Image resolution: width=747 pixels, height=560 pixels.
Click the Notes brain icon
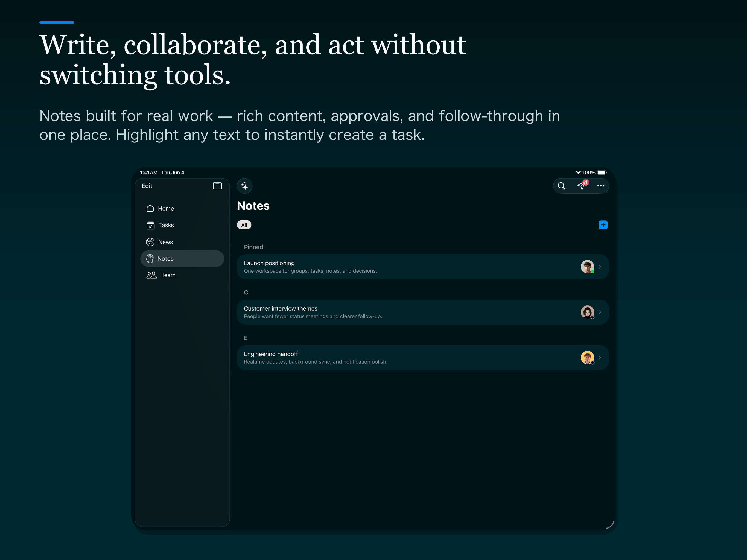click(x=150, y=258)
